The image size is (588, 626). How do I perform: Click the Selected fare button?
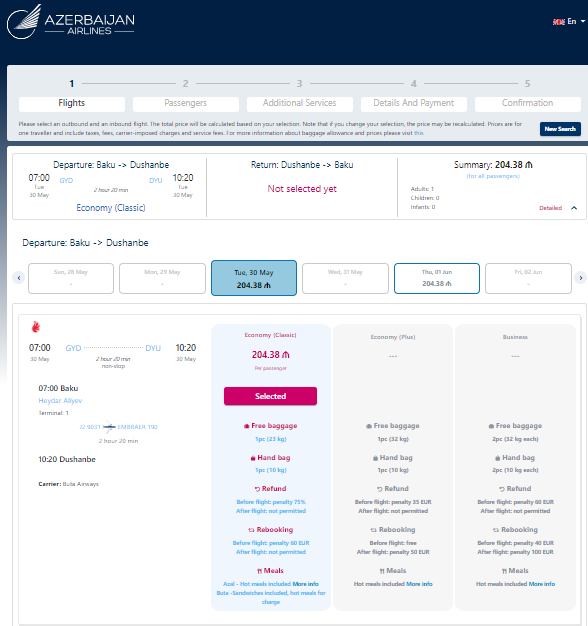click(270, 396)
